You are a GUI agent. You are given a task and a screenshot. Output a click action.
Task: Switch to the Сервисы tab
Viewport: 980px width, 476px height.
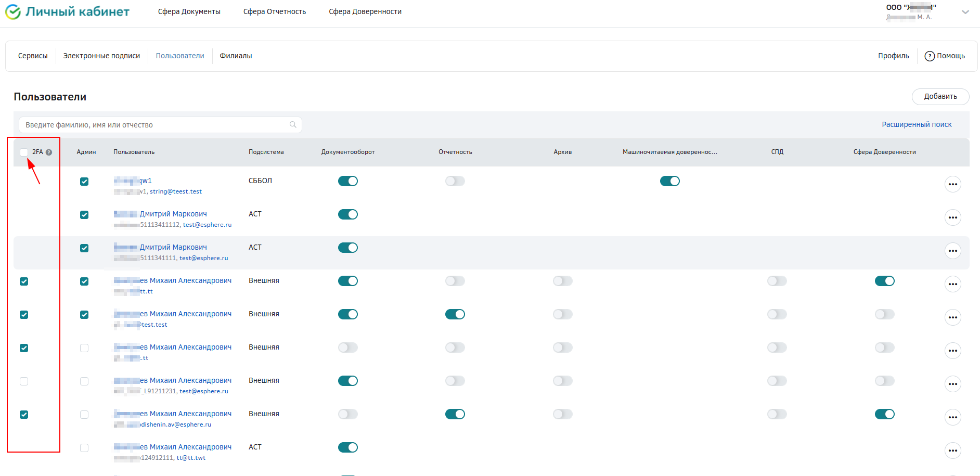[33, 56]
